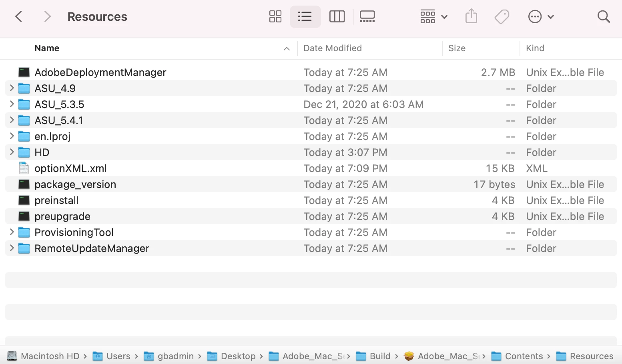Image resolution: width=622 pixels, height=364 pixels.
Task: Click the 15 KB size cell
Action: [x=500, y=168]
